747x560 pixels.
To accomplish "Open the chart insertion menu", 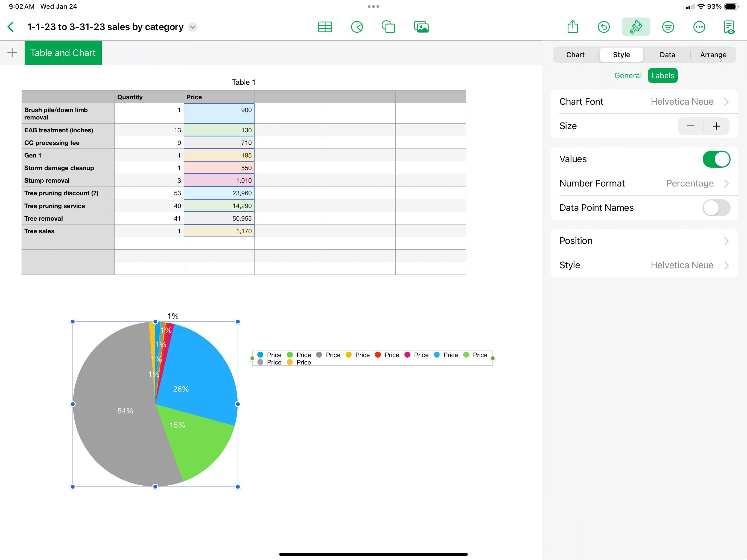I will tap(357, 27).
